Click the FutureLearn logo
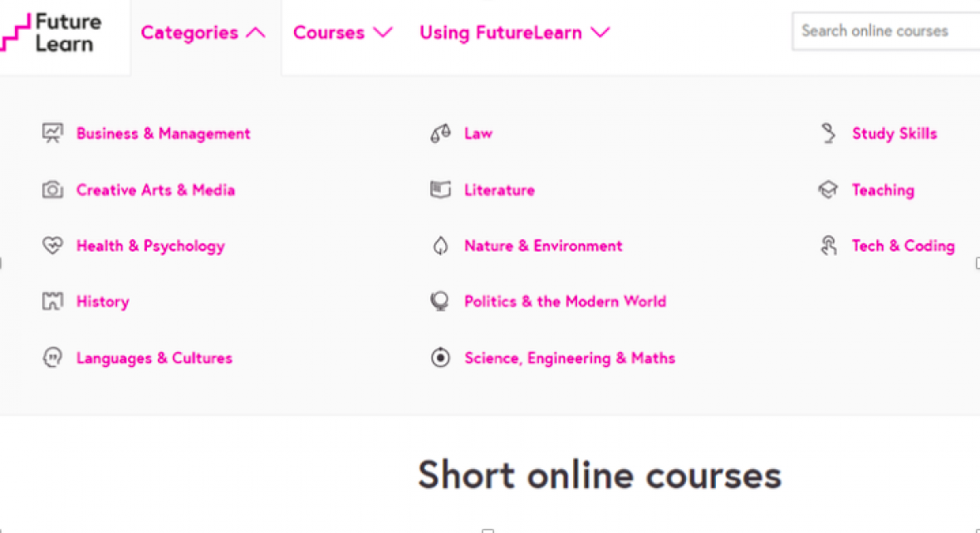 click(51, 32)
